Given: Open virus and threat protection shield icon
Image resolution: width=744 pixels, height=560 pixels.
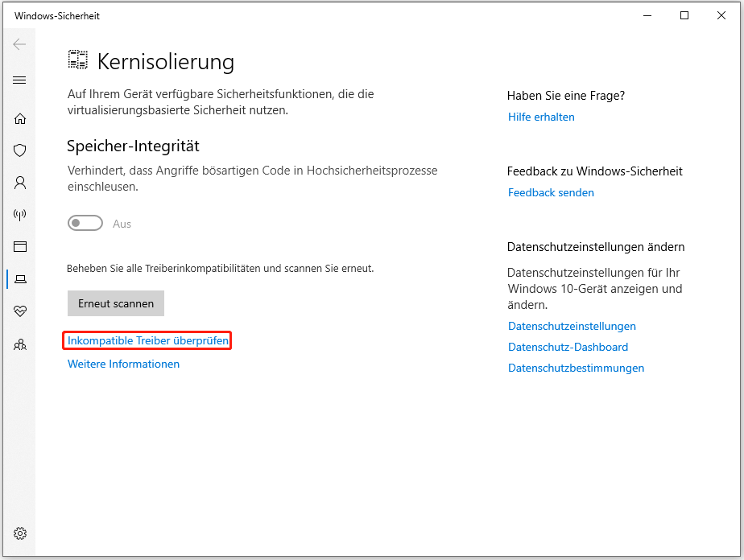Looking at the screenshot, I should pyautogui.click(x=20, y=150).
